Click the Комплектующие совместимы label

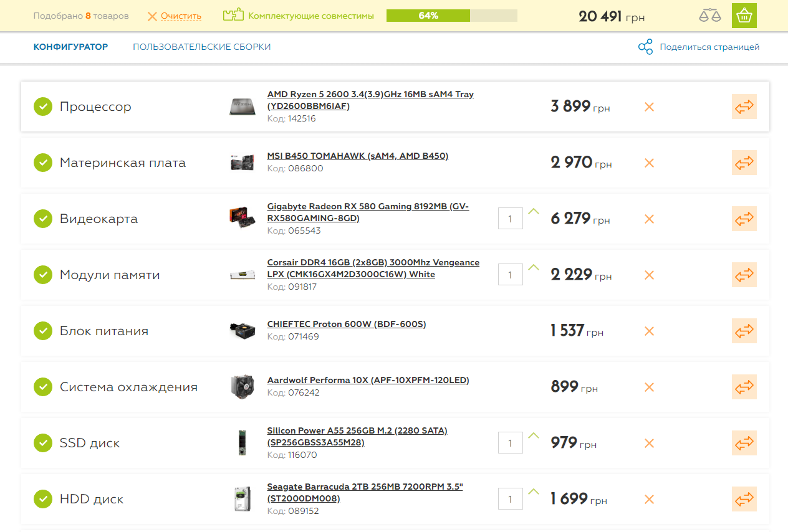click(311, 16)
